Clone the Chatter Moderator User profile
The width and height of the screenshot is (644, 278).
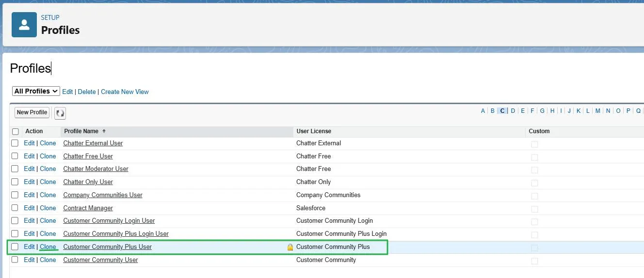click(x=48, y=169)
